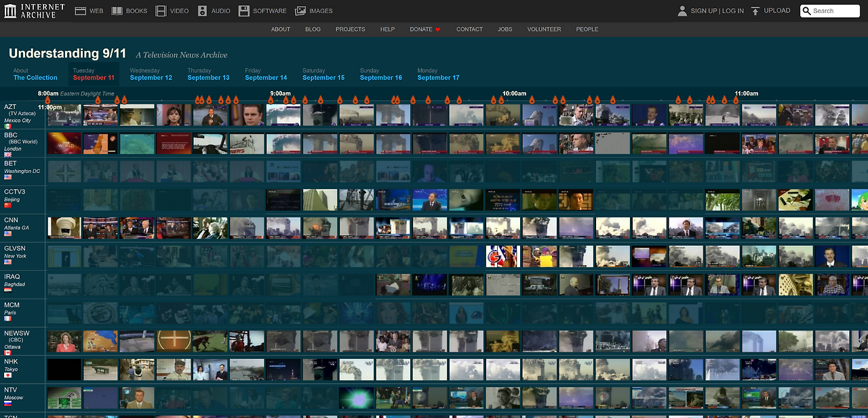Open the PROJECTS navigation link
The width and height of the screenshot is (868, 418).
(351, 30)
